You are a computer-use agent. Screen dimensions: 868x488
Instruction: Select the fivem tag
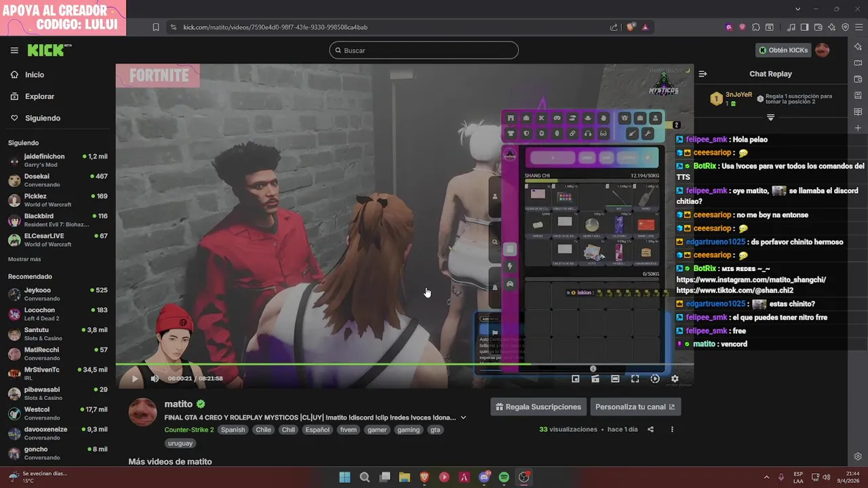[348, 430]
